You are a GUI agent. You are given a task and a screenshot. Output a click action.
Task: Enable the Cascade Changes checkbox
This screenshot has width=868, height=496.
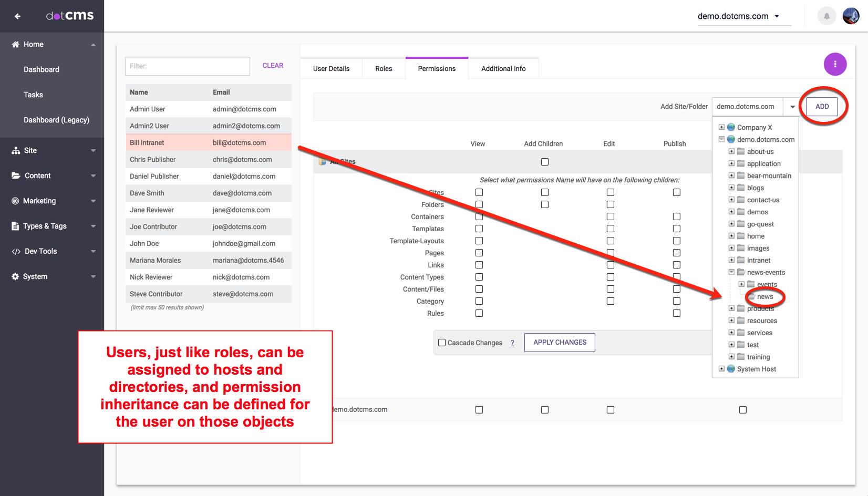[x=442, y=343]
